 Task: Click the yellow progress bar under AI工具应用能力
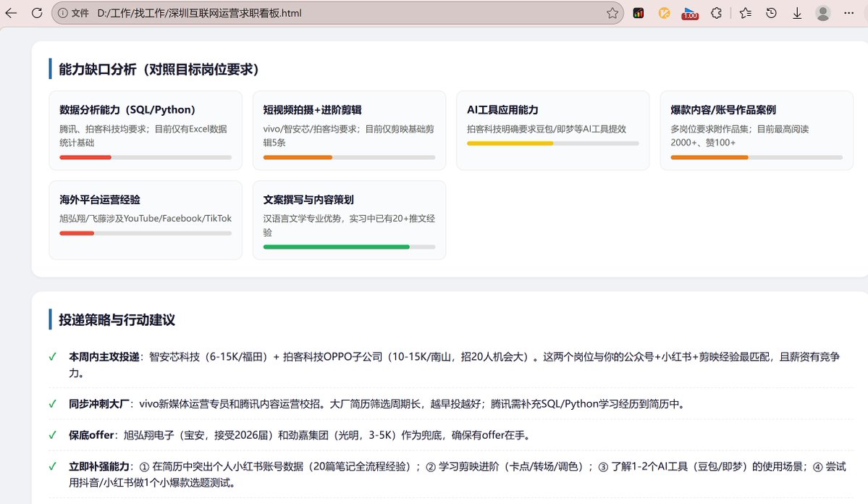(x=552, y=143)
